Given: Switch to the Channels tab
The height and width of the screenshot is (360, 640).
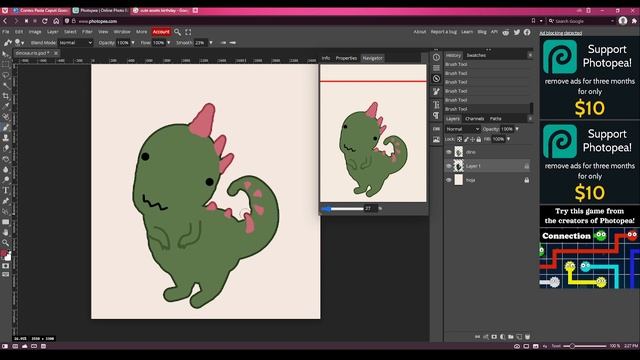Looking at the screenshot, I should pos(475,119).
